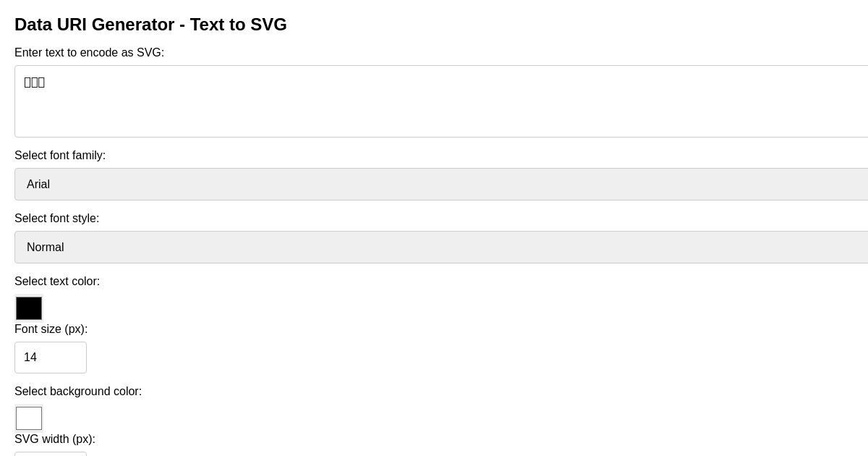Click the 'Select background color' label

point(78,391)
